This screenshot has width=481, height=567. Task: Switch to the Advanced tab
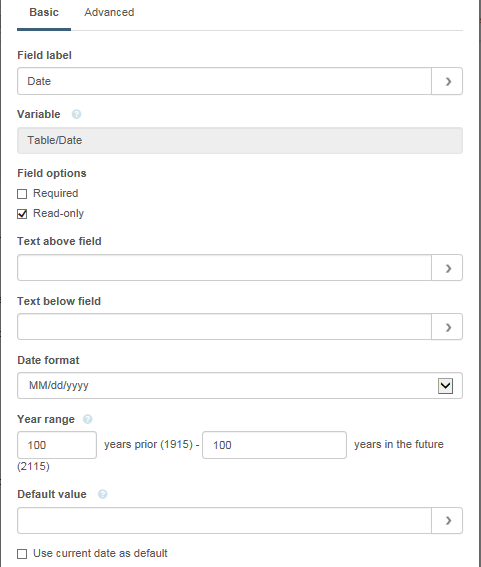[109, 12]
